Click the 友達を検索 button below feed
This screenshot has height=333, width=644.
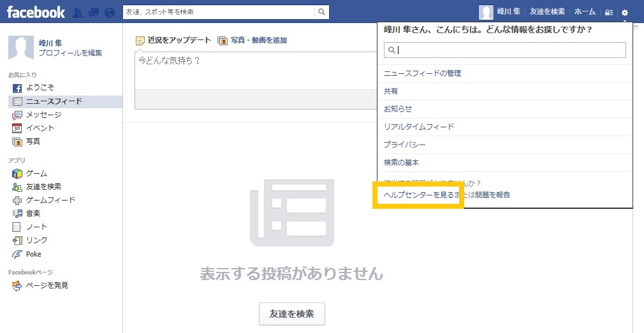click(x=291, y=314)
